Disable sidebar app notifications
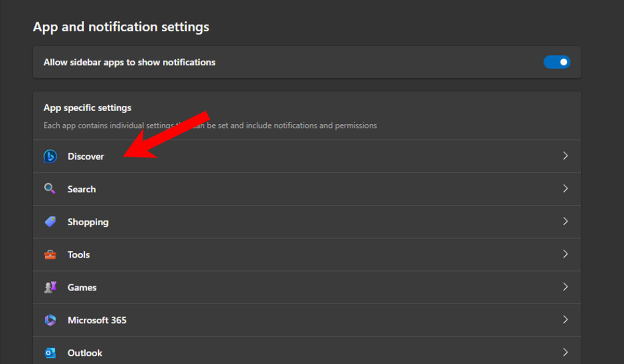Viewport: 624px width, 364px height. click(x=557, y=62)
